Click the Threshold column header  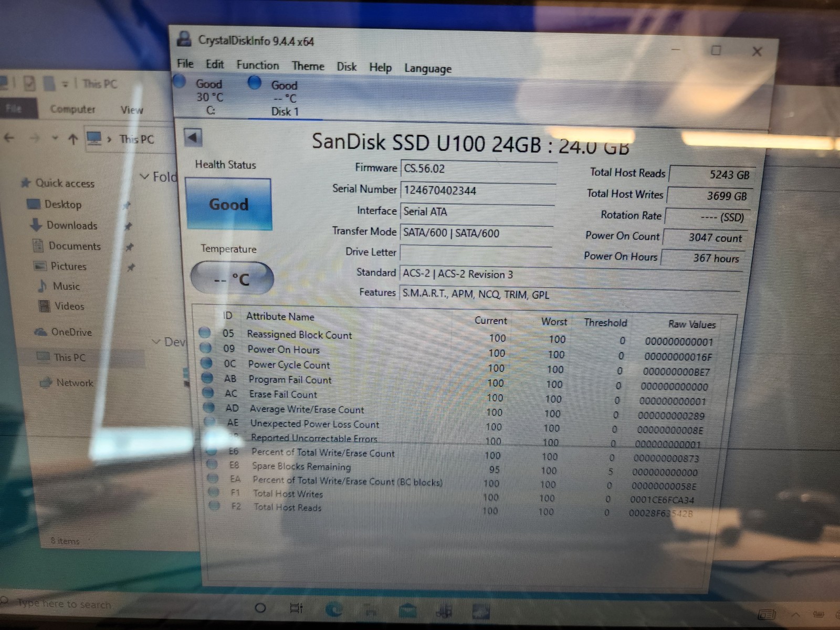tap(605, 322)
